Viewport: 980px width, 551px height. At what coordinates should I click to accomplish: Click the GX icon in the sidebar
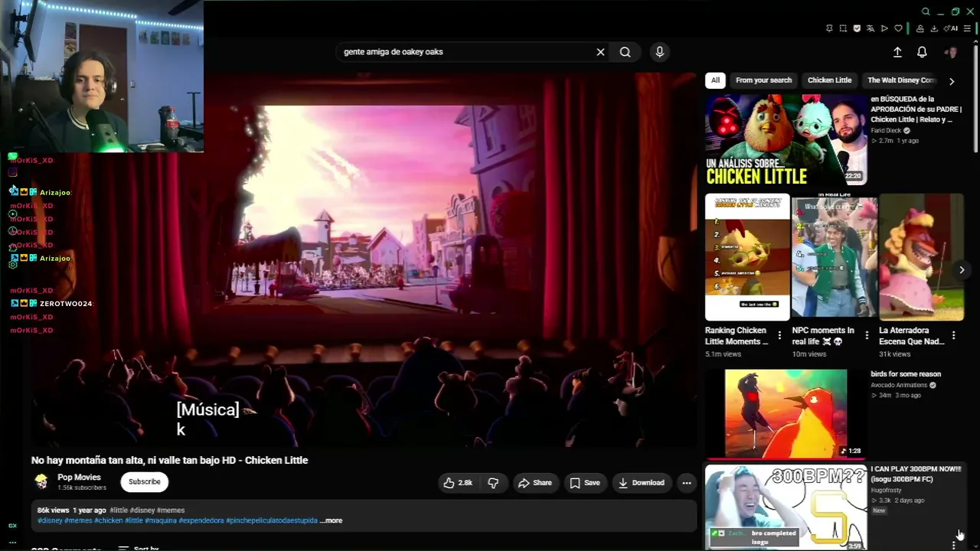coord(12,526)
